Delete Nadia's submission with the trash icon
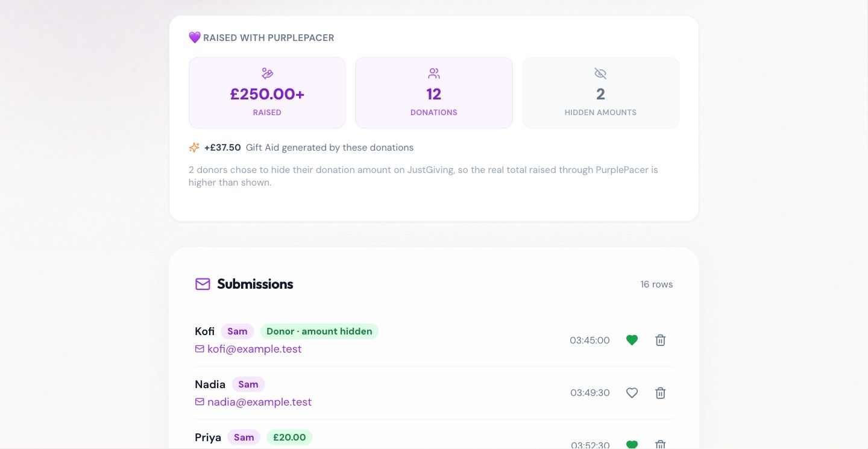This screenshot has width=868, height=449. (661, 393)
